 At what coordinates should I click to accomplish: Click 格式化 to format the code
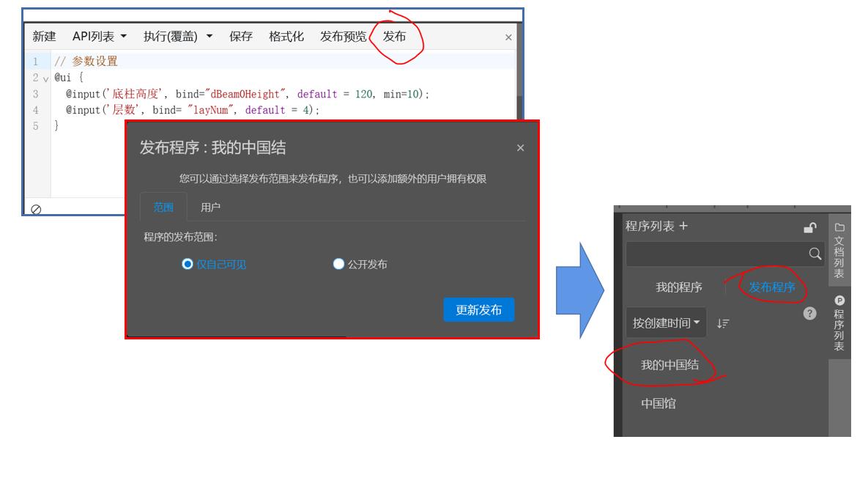(x=286, y=37)
